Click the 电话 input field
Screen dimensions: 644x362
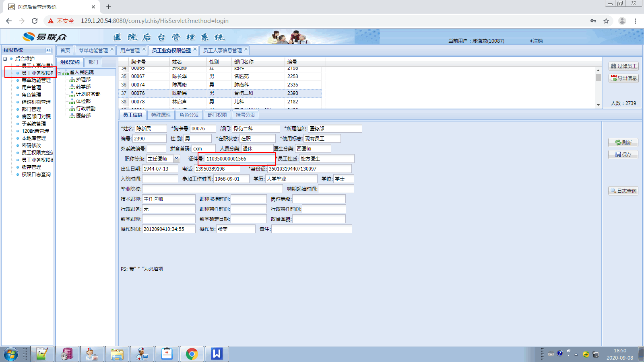(217, 169)
